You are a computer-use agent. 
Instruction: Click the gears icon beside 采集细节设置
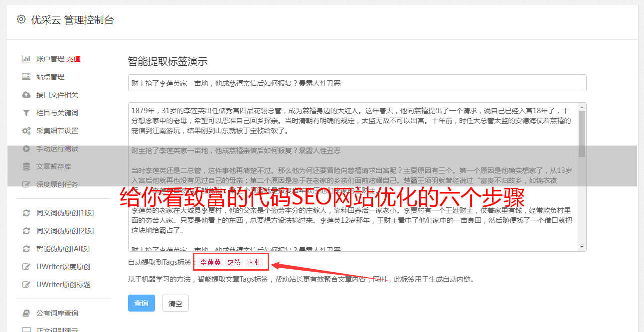coord(26,131)
